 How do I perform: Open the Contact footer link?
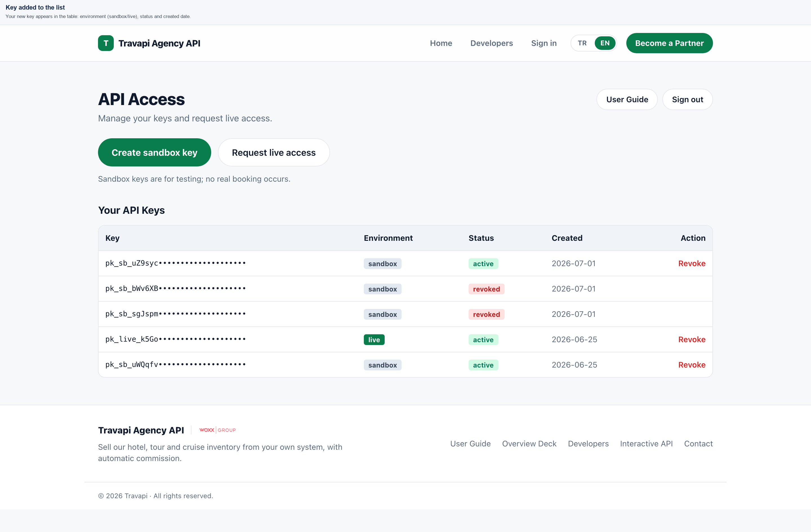pyautogui.click(x=698, y=444)
